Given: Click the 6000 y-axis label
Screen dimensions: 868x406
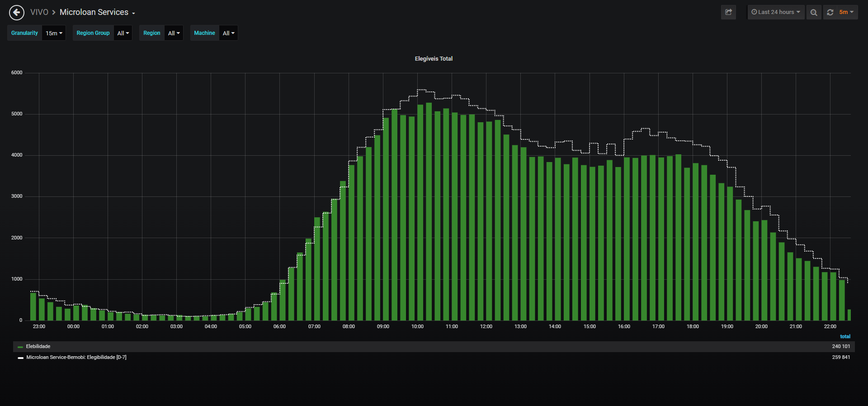Looking at the screenshot, I should pos(17,72).
